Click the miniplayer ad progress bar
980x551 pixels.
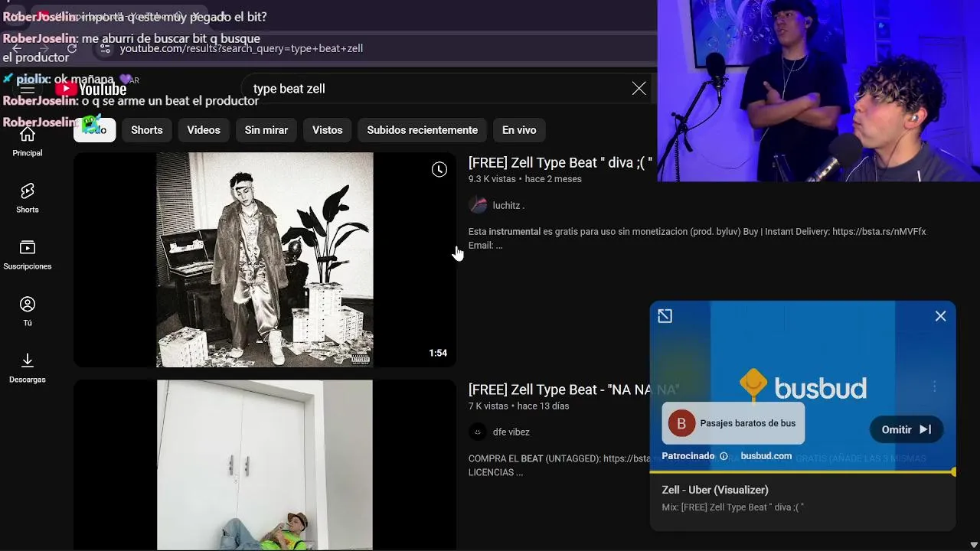coord(802,472)
